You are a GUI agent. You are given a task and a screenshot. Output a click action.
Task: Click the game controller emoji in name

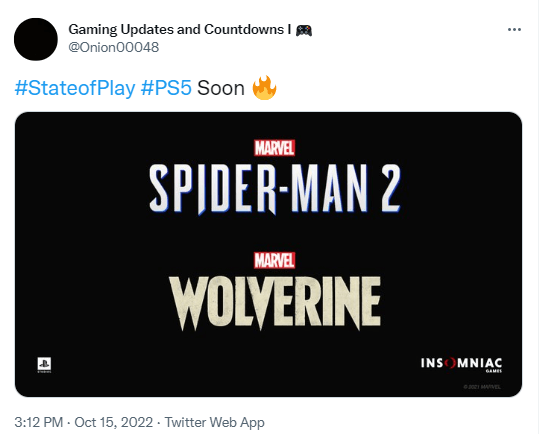tap(304, 30)
